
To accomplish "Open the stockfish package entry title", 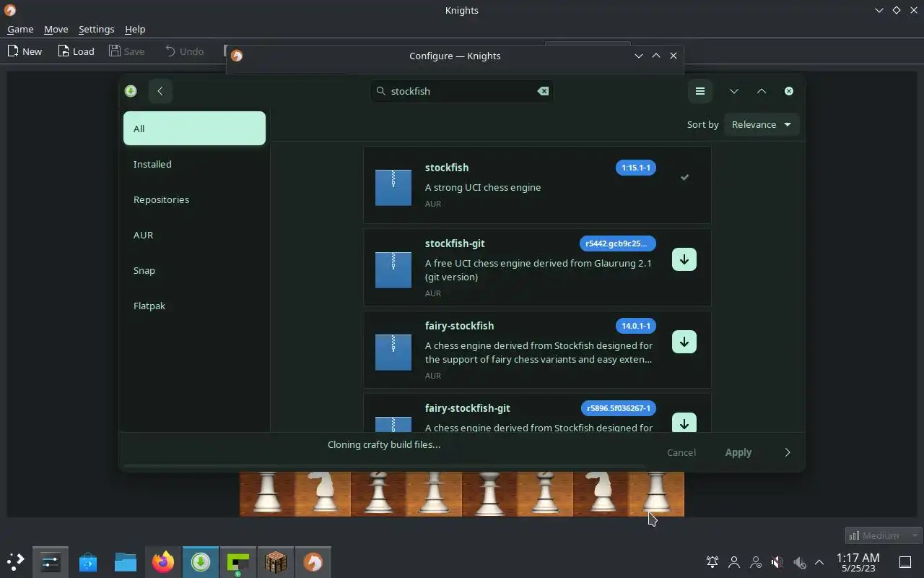I will point(447,168).
